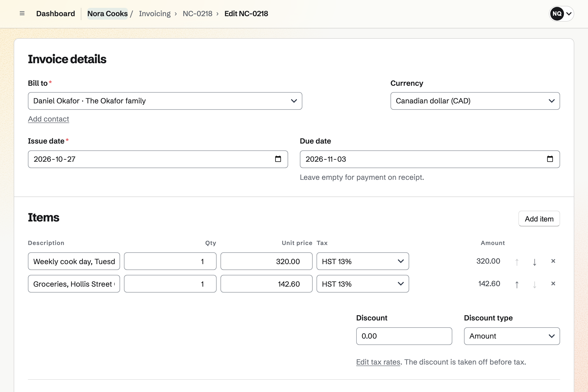Focus the Due date field
This screenshot has height=392, width=588.
click(x=430, y=159)
